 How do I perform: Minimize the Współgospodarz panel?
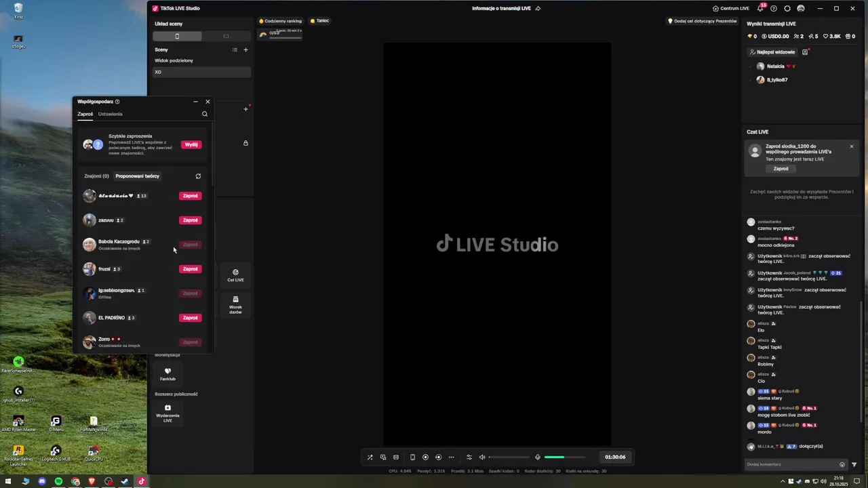195,102
